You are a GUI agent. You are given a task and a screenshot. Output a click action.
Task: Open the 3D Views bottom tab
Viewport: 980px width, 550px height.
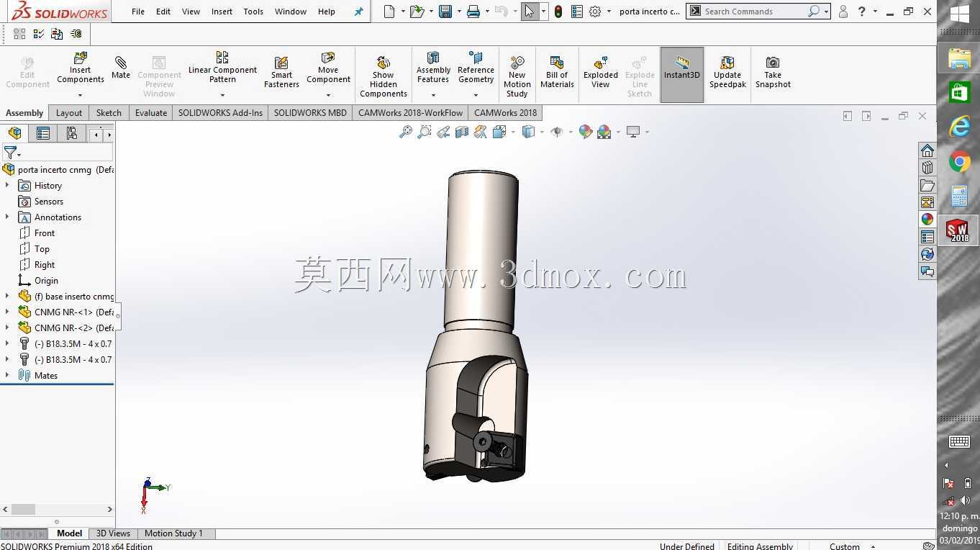point(113,533)
